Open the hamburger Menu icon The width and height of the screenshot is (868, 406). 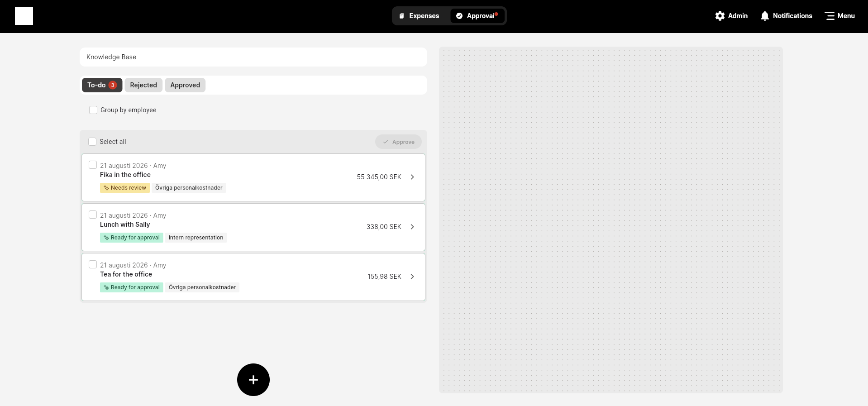click(x=830, y=16)
